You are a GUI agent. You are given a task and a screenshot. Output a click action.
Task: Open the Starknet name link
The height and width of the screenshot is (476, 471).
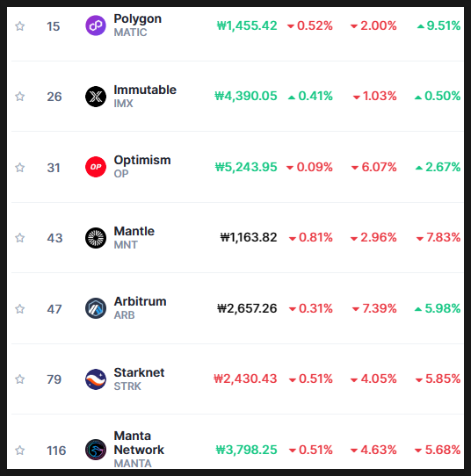139,372
